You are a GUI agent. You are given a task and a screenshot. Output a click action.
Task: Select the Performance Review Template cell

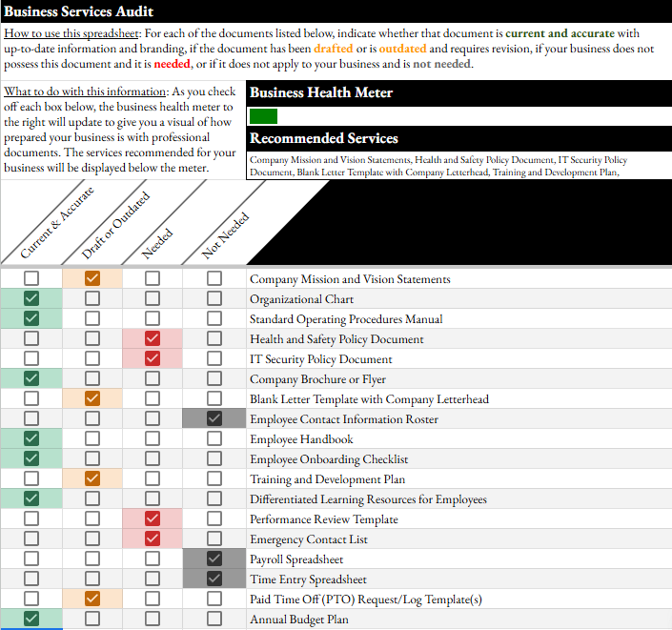click(x=459, y=518)
